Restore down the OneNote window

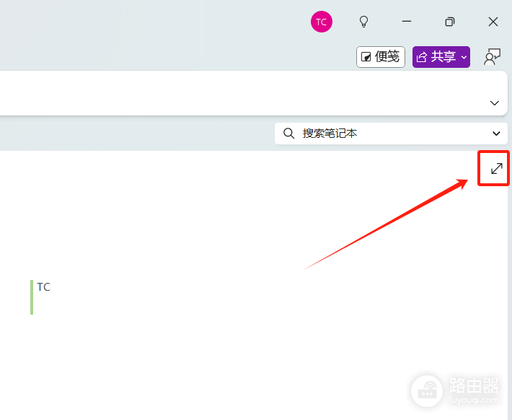pyautogui.click(x=450, y=22)
